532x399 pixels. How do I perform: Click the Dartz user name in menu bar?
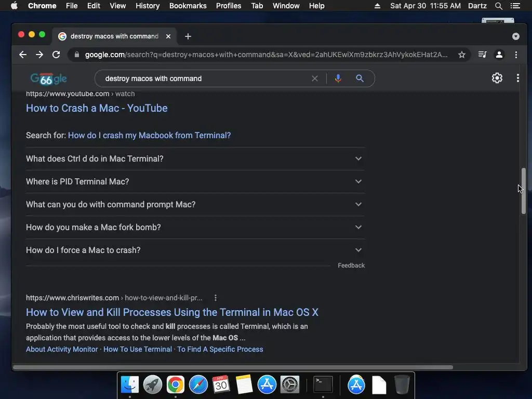click(477, 6)
